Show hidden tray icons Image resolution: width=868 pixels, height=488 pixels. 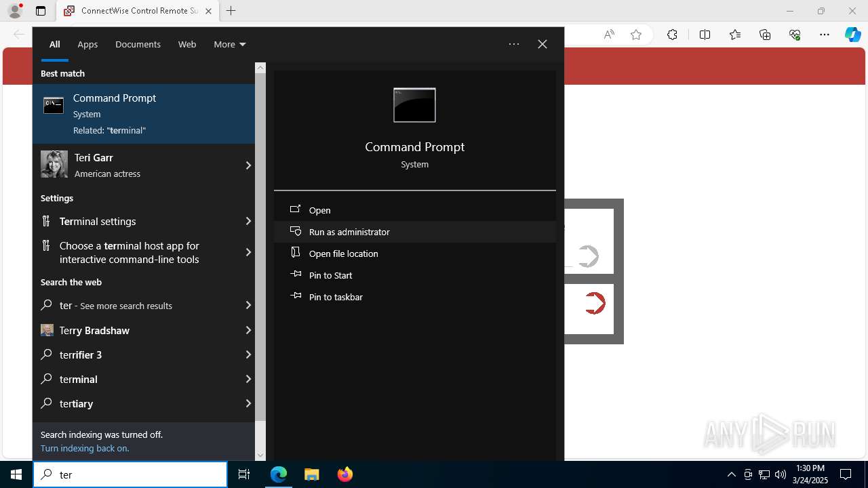[x=731, y=474]
